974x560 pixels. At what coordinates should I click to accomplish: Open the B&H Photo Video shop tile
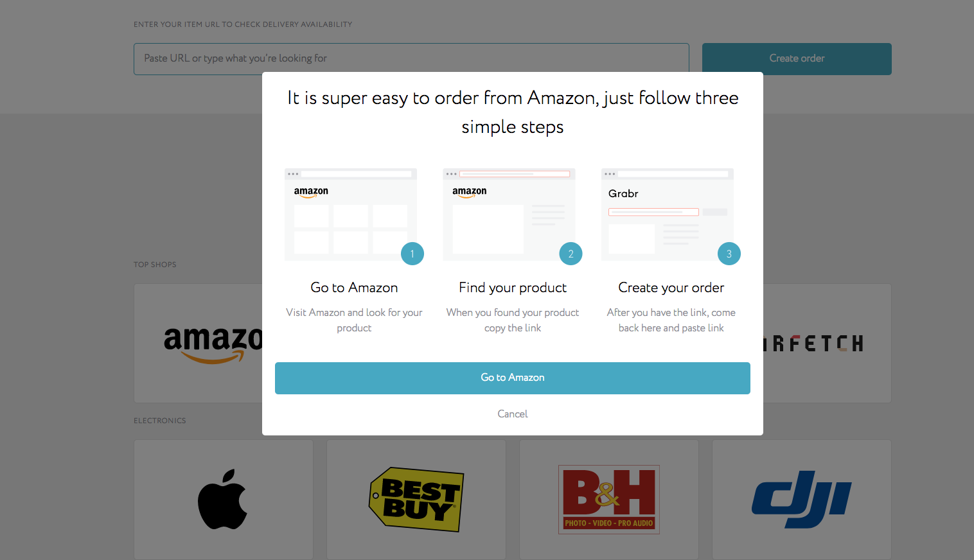609,499
